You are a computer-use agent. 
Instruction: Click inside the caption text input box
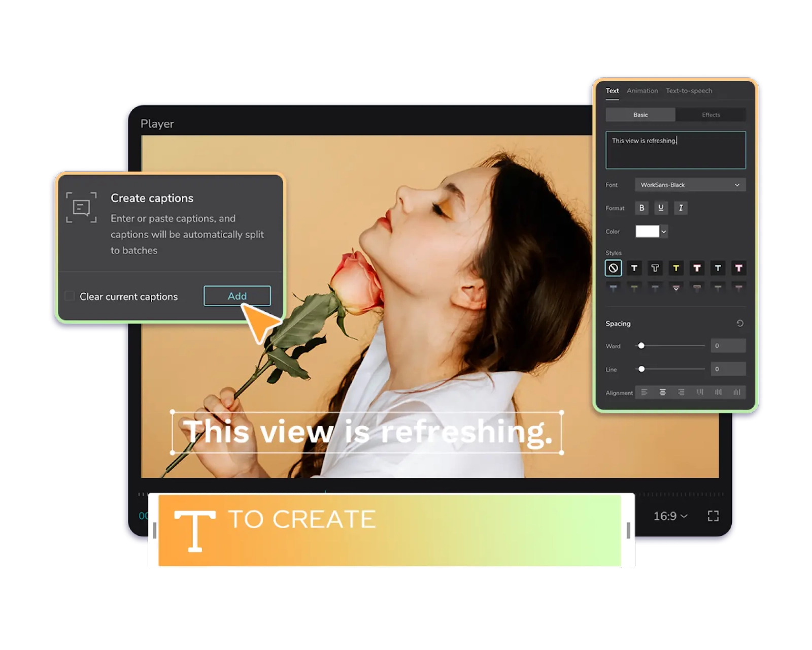(675, 149)
